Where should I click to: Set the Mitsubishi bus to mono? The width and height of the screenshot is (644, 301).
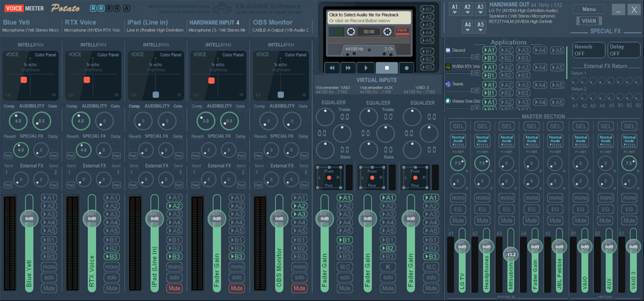click(x=506, y=198)
